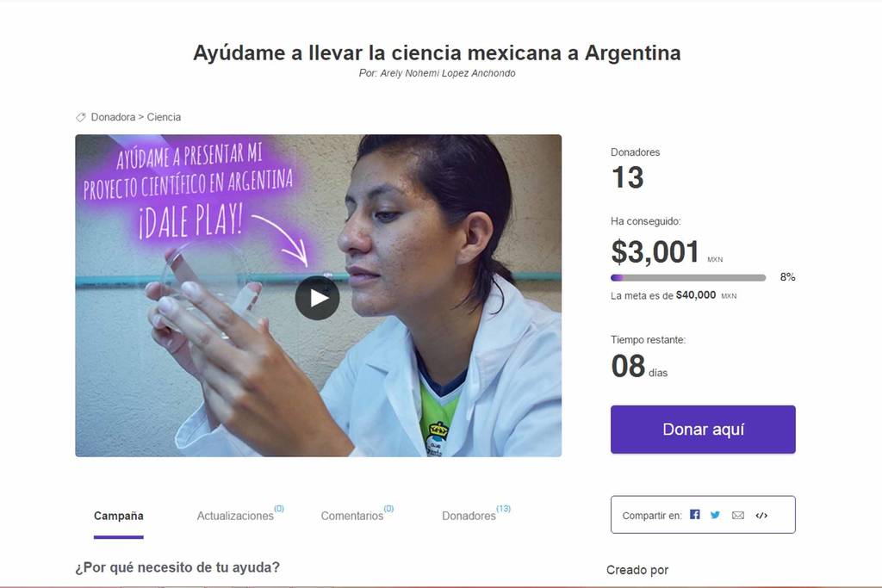This screenshot has width=882, height=588.
Task: Open the Donadora breadcrumb link
Action: (x=113, y=117)
